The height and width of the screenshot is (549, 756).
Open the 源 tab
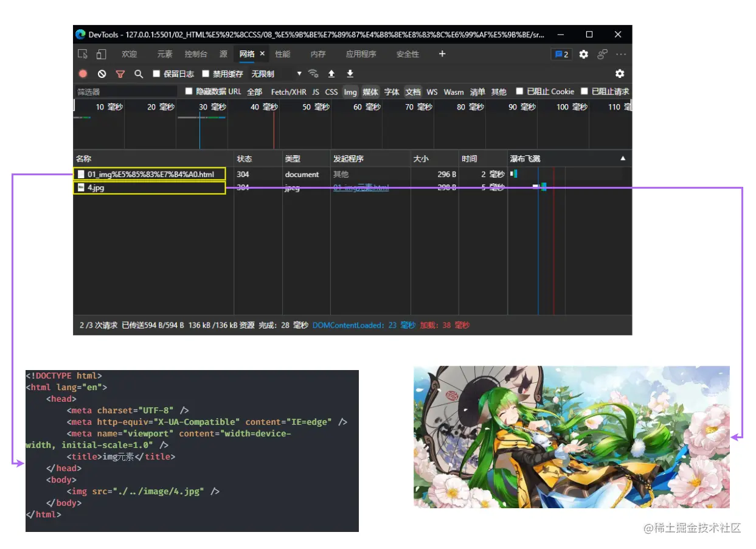tap(223, 54)
